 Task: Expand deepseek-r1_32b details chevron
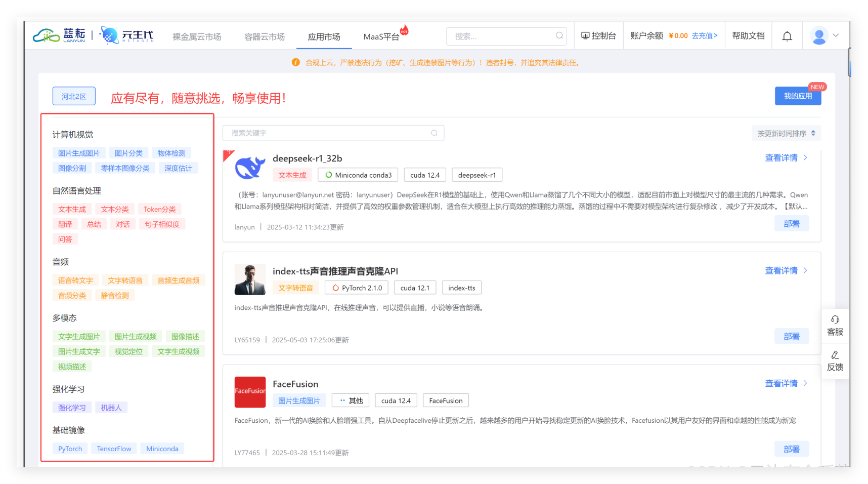tap(805, 157)
